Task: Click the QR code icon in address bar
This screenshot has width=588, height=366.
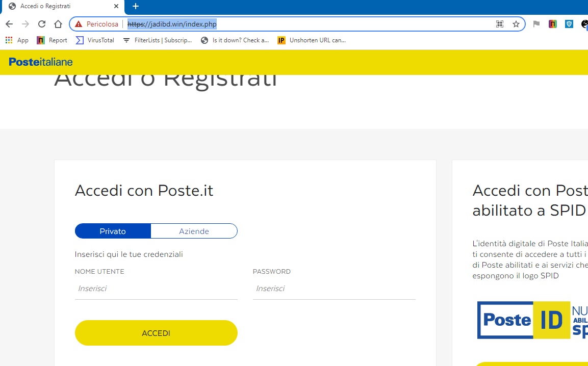Action: point(499,24)
